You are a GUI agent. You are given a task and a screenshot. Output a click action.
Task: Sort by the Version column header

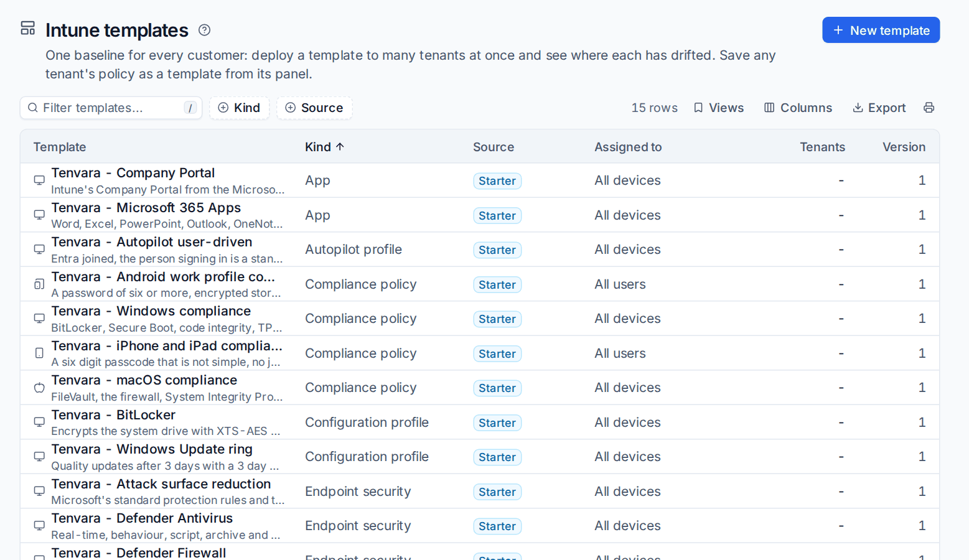click(904, 147)
